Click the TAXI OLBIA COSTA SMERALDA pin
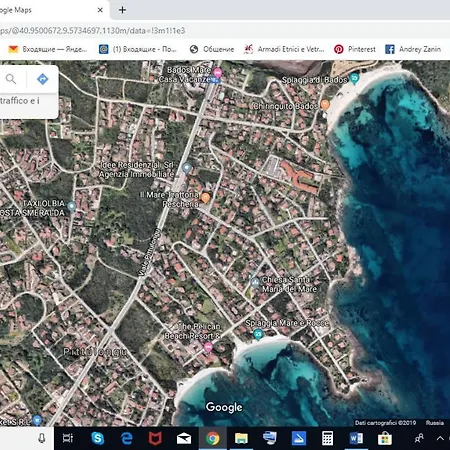This screenshot has width=450, height=450. tap(71, 206)
